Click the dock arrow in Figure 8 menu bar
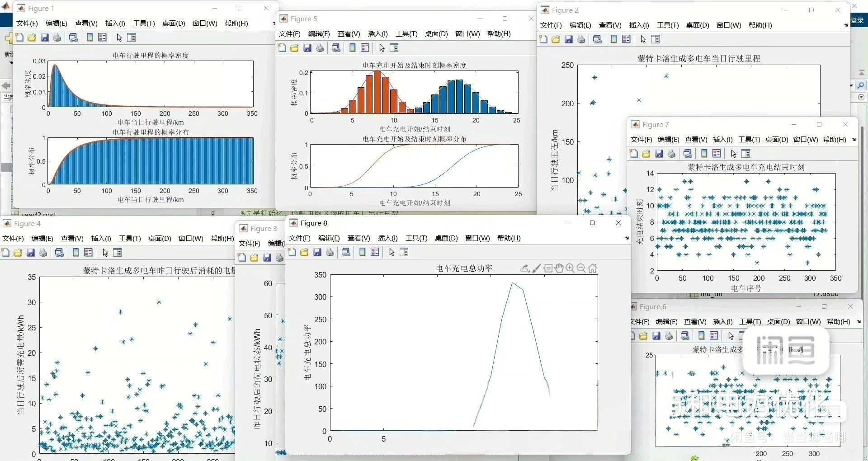 point(627,238)
